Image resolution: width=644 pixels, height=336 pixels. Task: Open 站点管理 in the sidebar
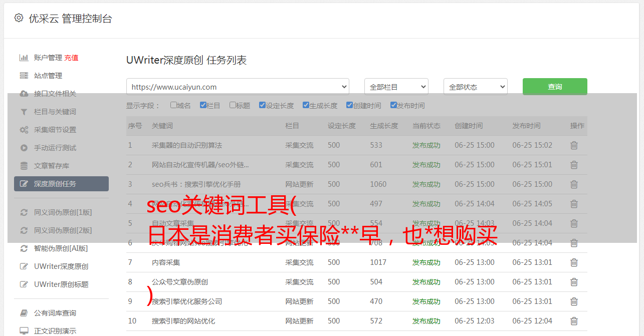(48, 76)
